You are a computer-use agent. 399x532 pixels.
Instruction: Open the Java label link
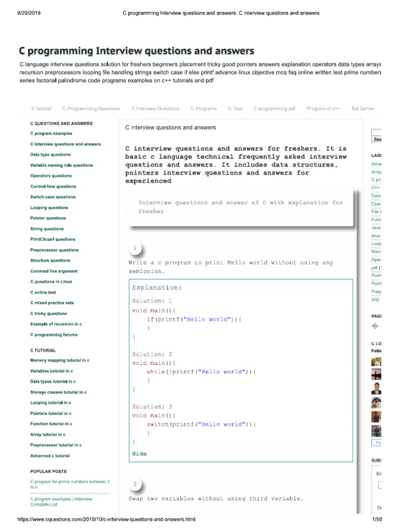tap(376, 228)
